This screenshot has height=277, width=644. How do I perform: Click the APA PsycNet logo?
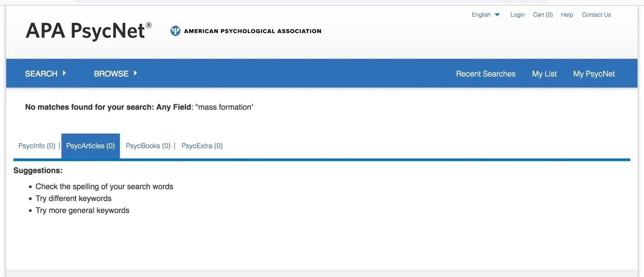(x=88, y=31)
